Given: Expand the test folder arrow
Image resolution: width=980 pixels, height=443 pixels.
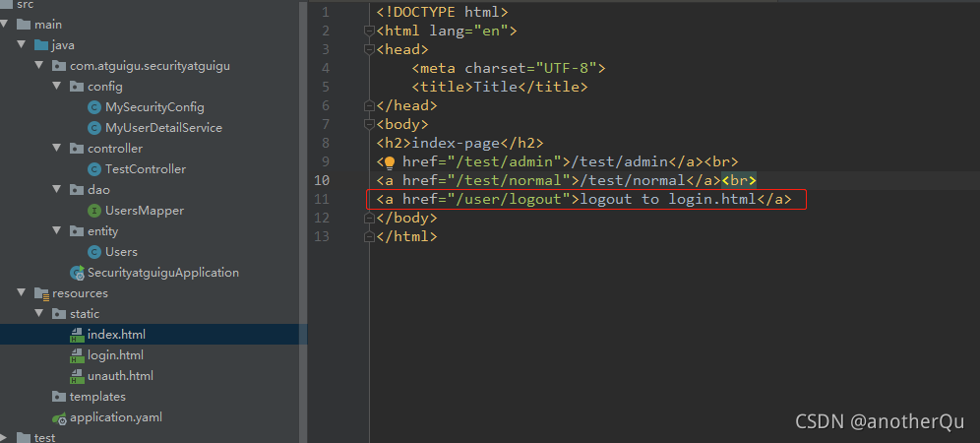Looking at the screenshot, I should pos(4,437).
